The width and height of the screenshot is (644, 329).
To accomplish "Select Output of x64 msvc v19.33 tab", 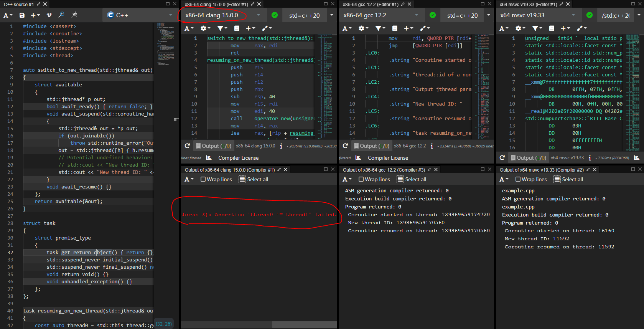I will click(542, 170).
